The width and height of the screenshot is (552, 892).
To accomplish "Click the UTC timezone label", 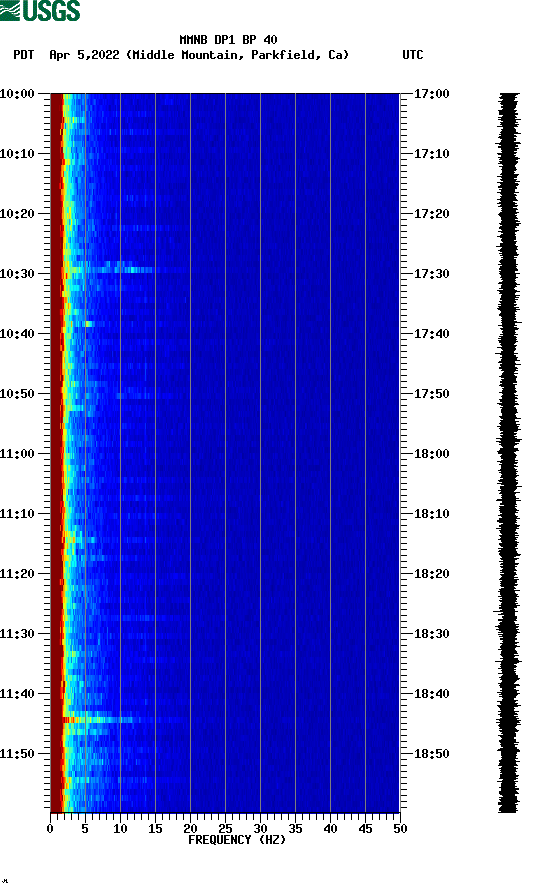I will point(413,55).
